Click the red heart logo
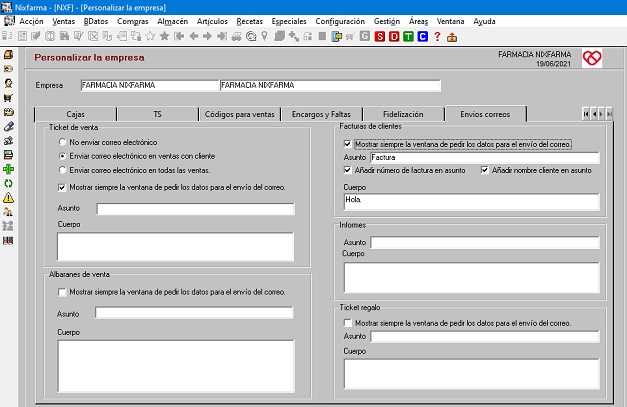This screenshot has height=407, width=627. 592,58
